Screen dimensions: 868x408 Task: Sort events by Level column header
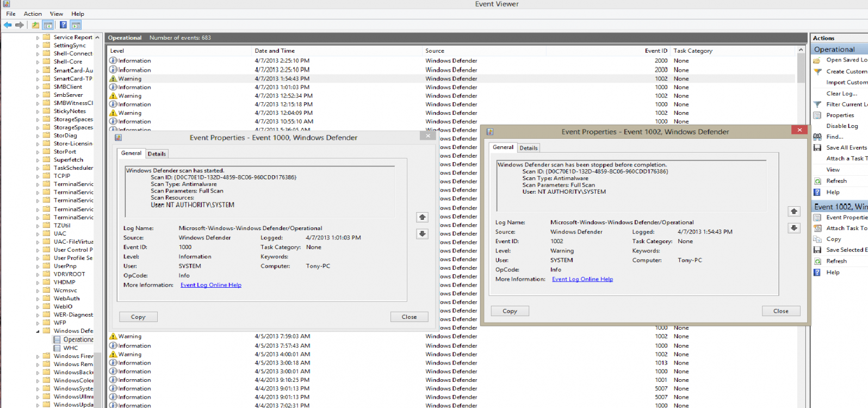point(180,51)
